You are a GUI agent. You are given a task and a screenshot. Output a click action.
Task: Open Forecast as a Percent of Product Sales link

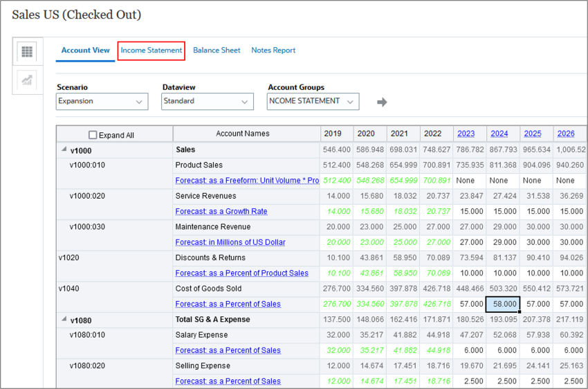242,273
